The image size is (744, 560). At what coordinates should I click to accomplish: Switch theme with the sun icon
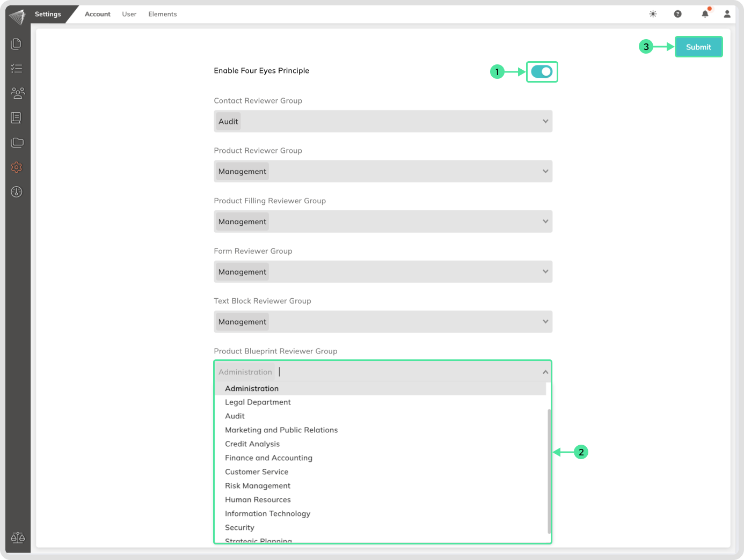coord(653,14)
